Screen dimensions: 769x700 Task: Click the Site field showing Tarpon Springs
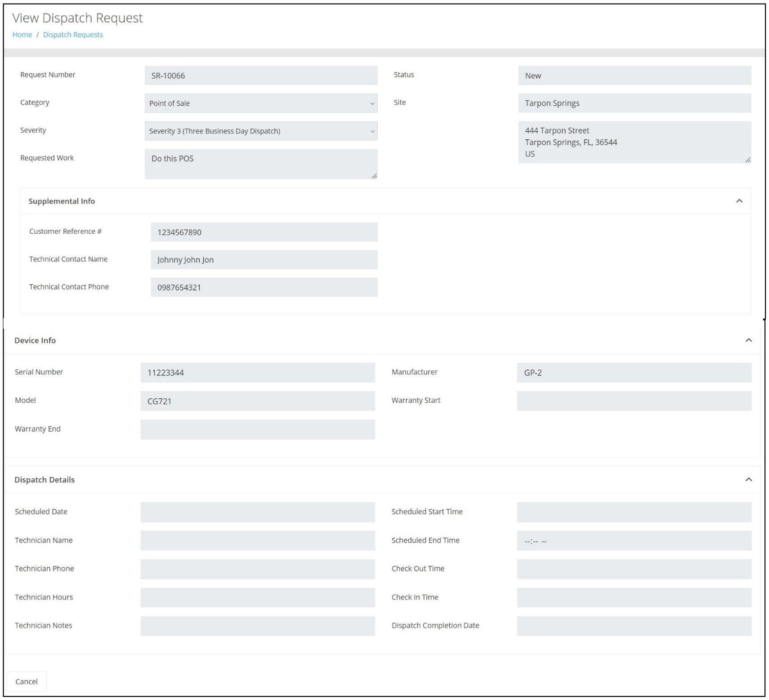tap(635, 103)
